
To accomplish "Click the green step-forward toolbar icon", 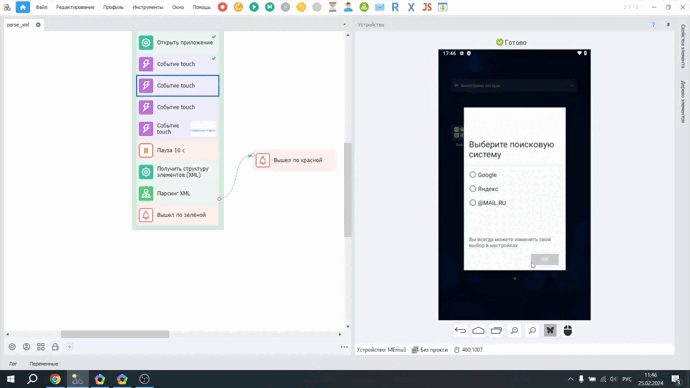I will (270, 7).
